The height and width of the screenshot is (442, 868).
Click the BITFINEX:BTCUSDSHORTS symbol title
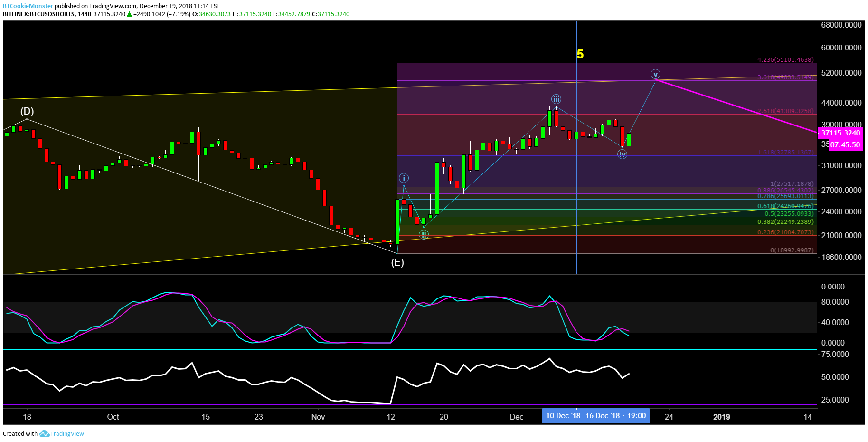tap(39, 14)
